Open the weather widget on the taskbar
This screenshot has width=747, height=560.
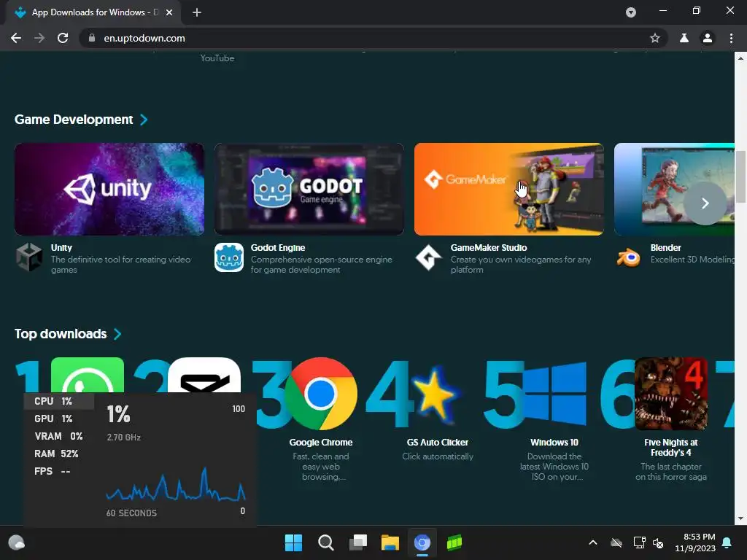coord(17,542)
